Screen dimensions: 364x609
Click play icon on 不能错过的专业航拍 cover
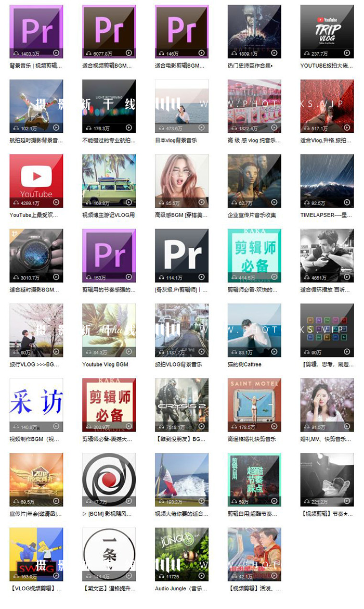click(129, 128)
